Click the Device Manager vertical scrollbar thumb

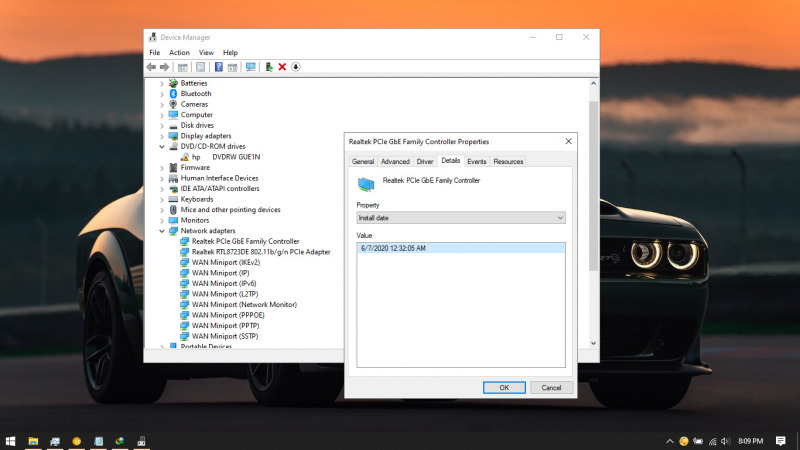[593, 185]
